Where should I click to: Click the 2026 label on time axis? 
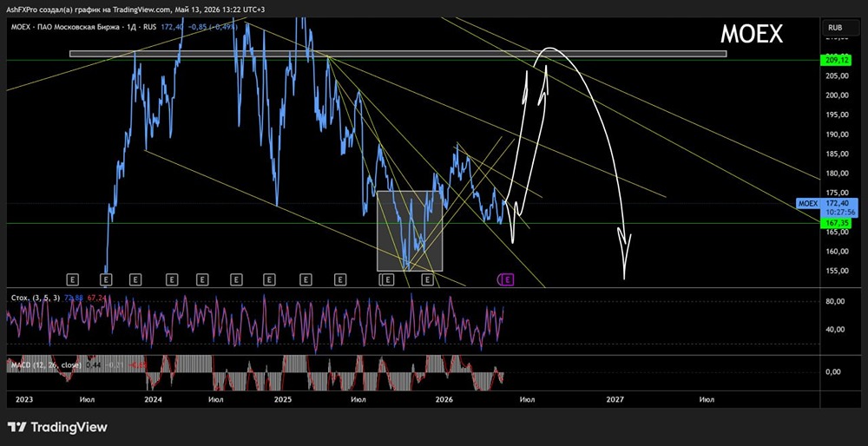tap(444, 399)
